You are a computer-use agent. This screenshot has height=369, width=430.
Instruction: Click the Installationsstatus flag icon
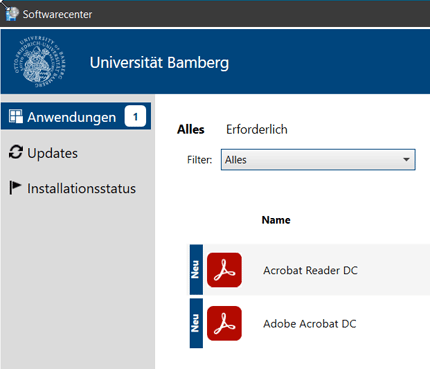[15, 187]
